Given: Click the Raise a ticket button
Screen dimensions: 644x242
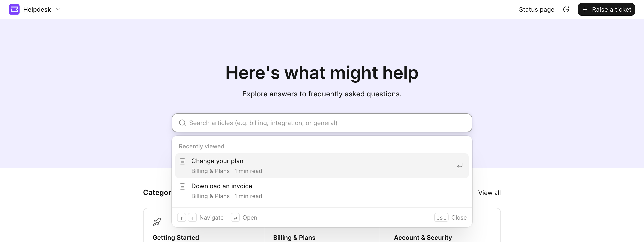Looking at the screenshot, I should tap(606, 9).
